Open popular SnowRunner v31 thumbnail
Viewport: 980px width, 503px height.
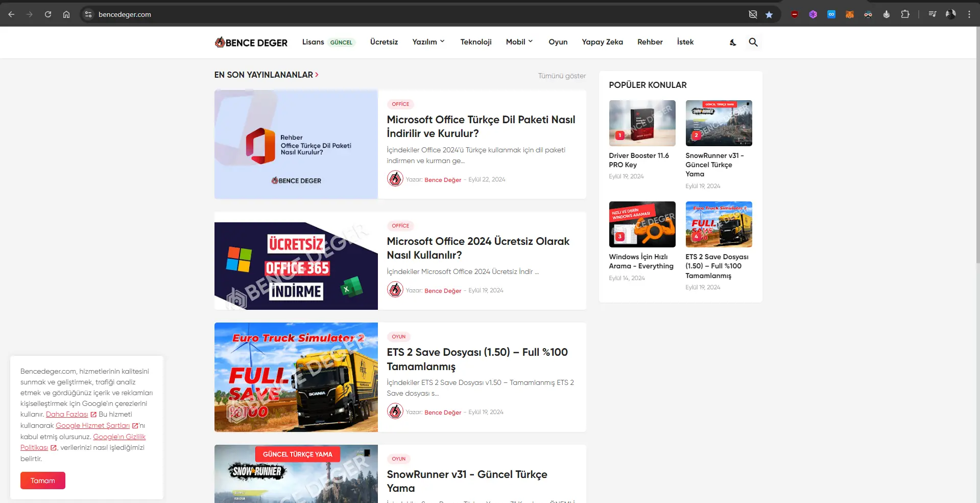click(719, 123)
